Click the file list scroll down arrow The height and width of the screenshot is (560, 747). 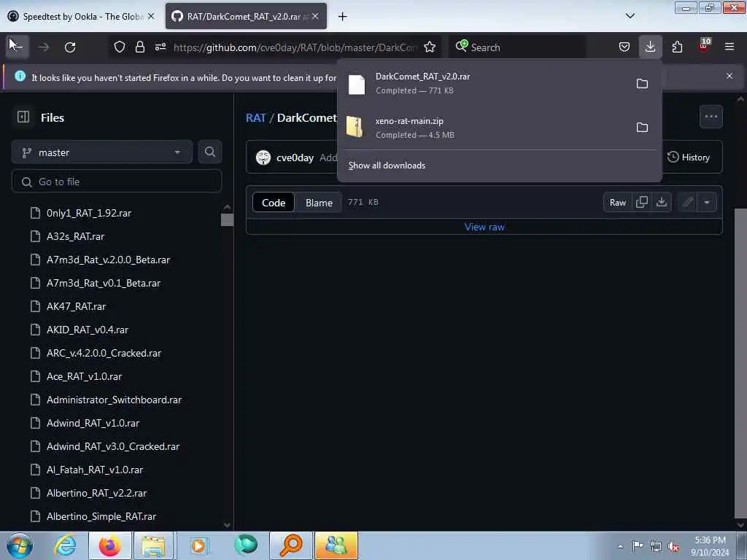[x=228, y=525]
